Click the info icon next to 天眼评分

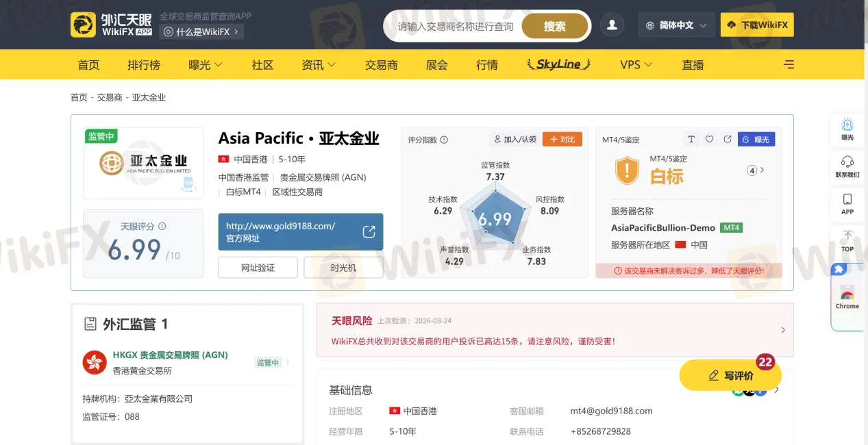[162, 226]
